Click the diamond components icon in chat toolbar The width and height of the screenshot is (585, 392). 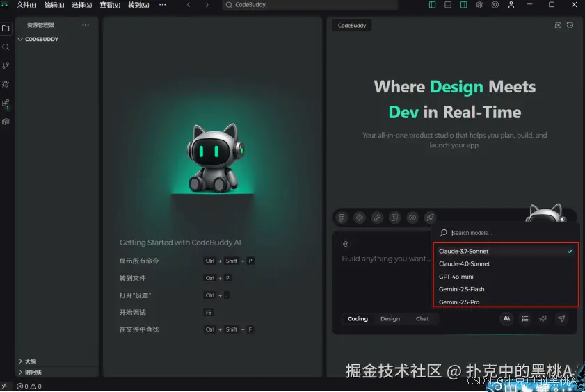click(x=360, y=218)
